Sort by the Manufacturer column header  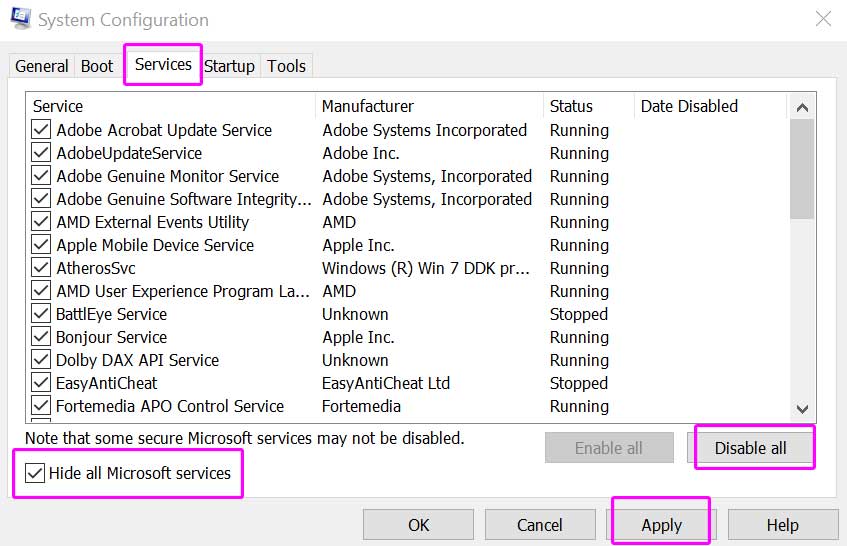click(429, 106)
